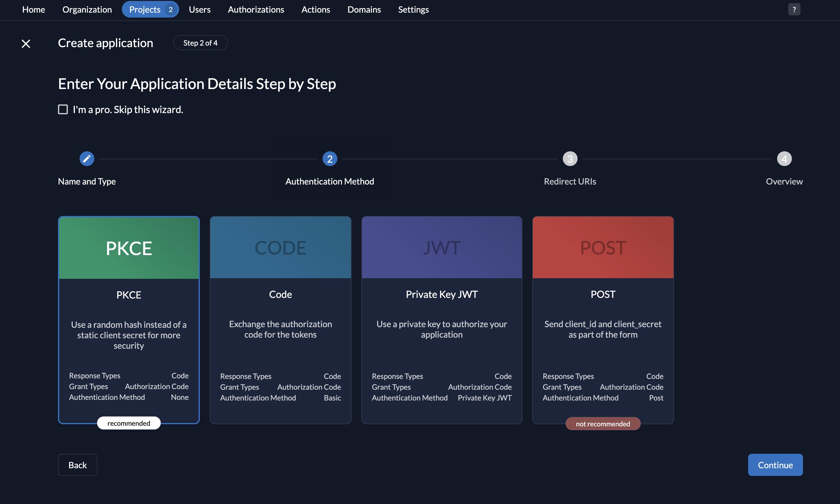The height and width of the screenshot is (504, 840).
Task: Click the Name and Type pencil step icon
Action: coord(87,158)
